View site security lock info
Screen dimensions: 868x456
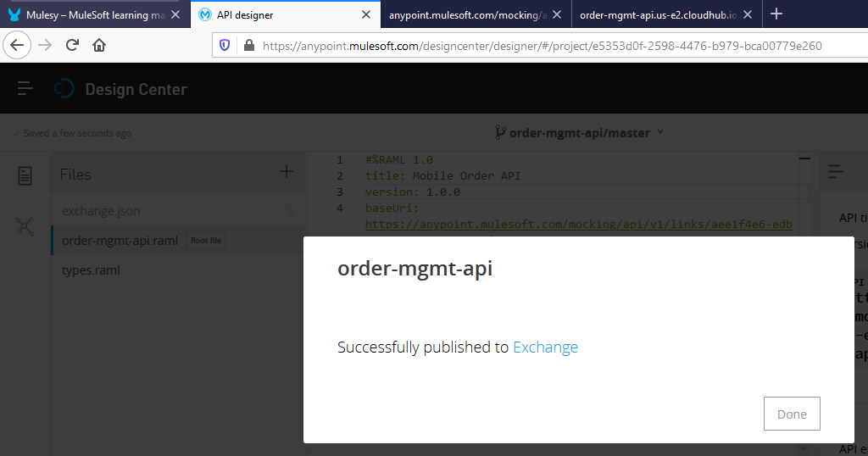point(249,46)
